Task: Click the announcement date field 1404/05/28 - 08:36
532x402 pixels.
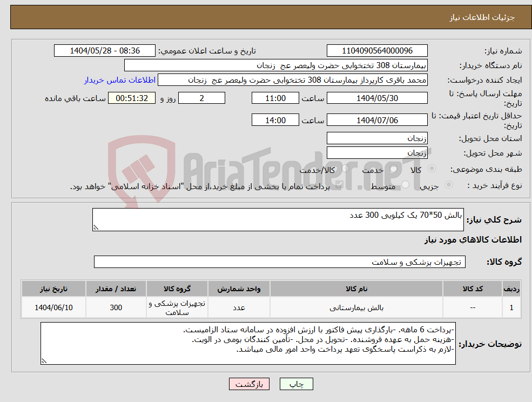Action: click(104, 51)
